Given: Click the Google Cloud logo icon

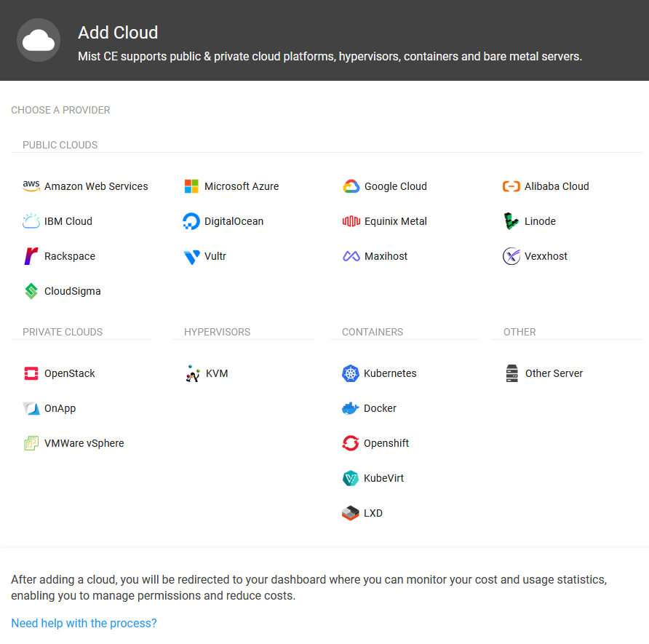Looking at the screenshot, I should [x=351, y=186].
